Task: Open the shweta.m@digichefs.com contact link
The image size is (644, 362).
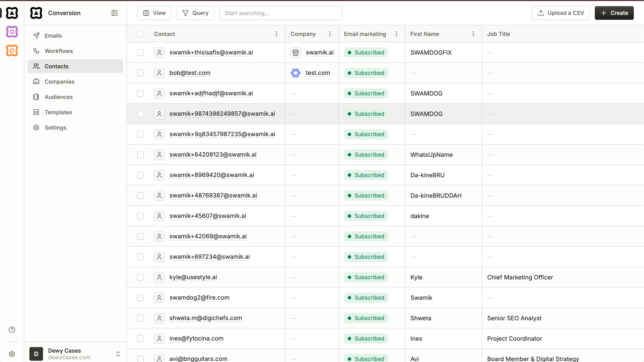Action: [x=206, y=318]
